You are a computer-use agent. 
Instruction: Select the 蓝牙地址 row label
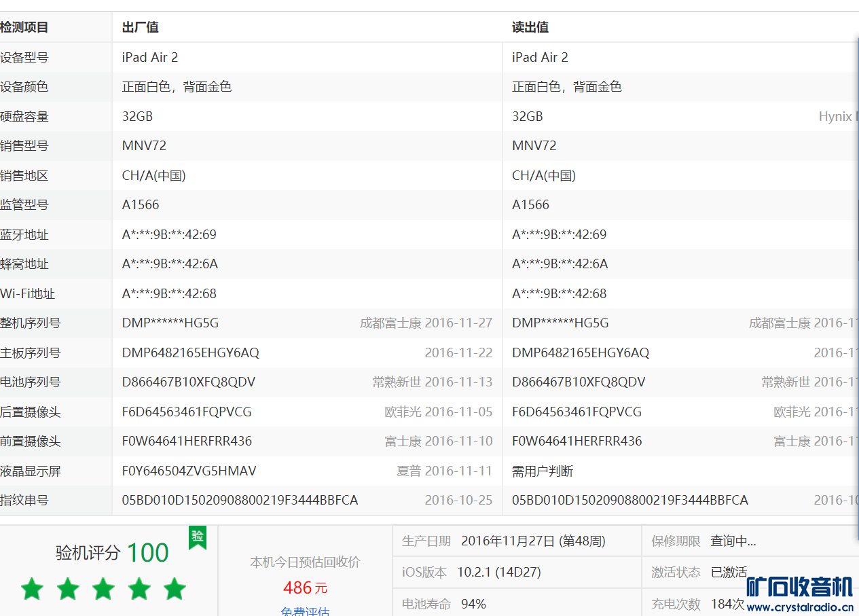point(24,235)
